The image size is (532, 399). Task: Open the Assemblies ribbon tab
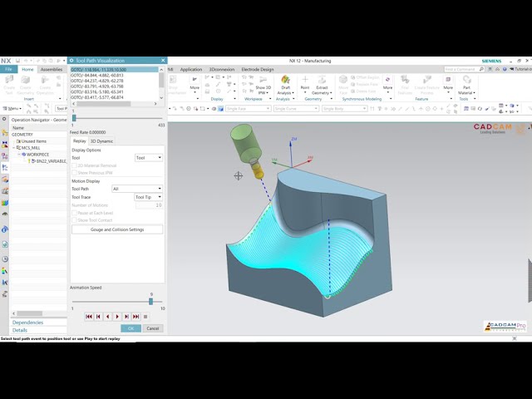click(x=52, y=69)
